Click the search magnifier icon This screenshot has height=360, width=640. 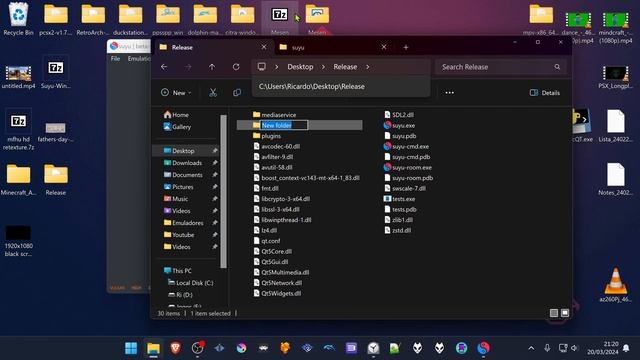pos(557,67)
